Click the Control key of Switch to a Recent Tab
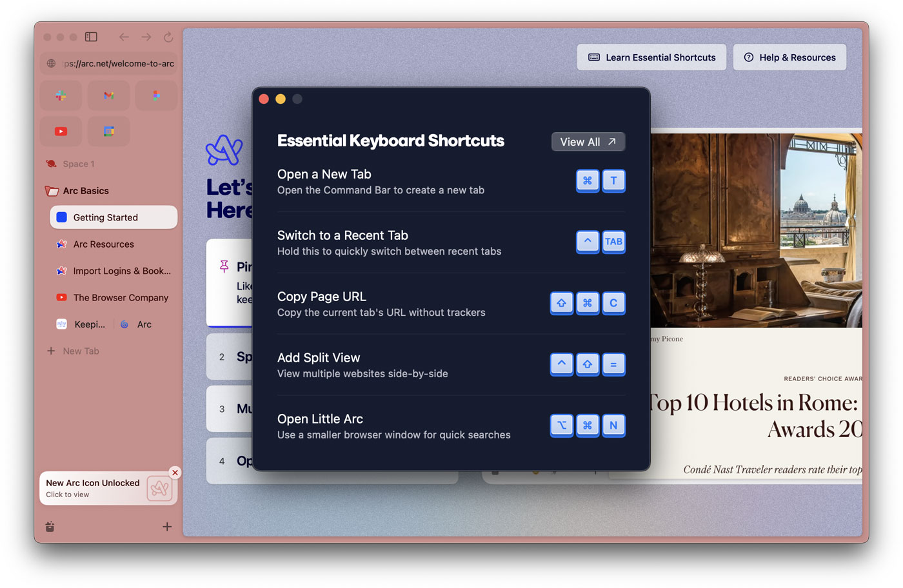Screen dimensions: 903x588 click(x=588, y=242)
